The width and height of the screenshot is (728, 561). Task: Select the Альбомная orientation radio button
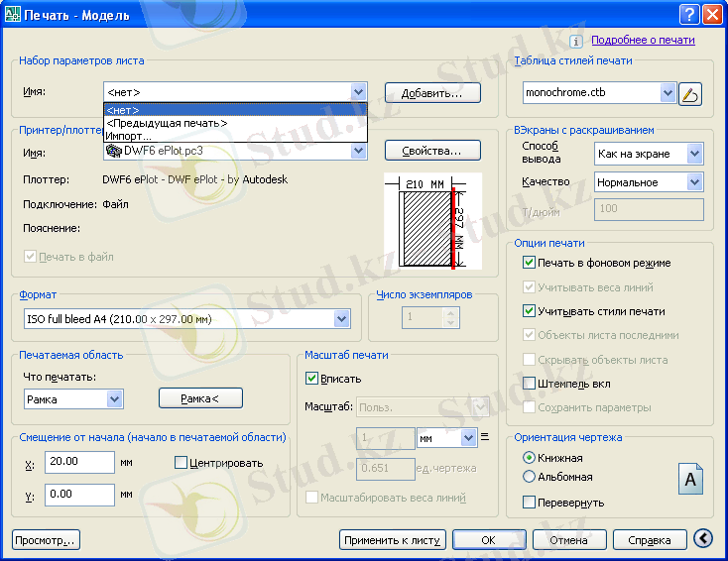pos(529,477)
